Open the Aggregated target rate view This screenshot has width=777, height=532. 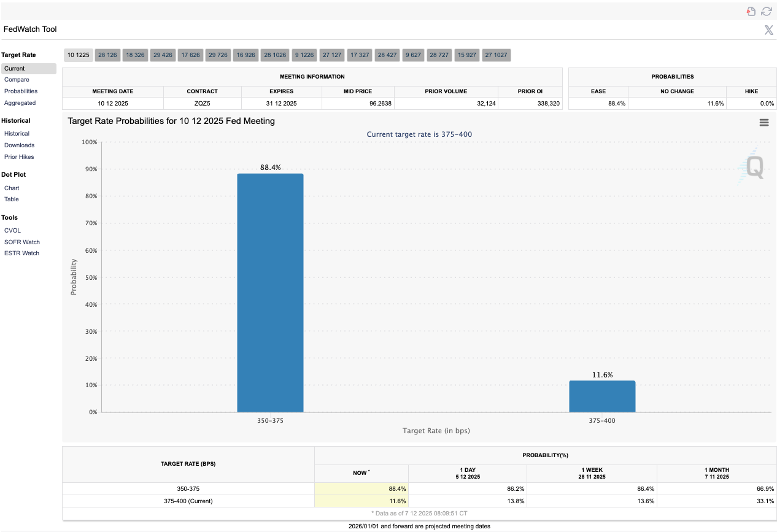[20, 103]
